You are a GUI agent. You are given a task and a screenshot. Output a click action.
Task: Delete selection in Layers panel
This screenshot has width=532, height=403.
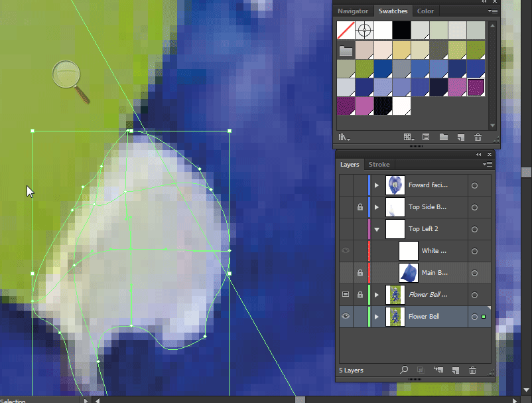coord(472,370)
